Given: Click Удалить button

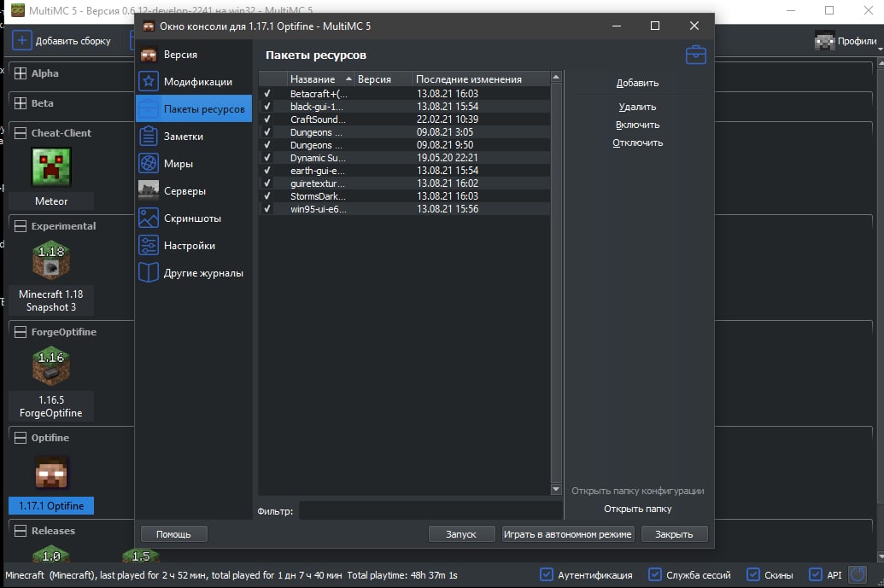Looking at the screenshot, I should 637,107.
